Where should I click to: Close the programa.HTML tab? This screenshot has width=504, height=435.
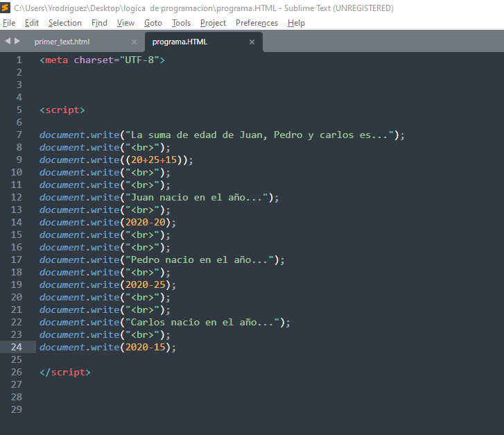click(x=252, y=42)
